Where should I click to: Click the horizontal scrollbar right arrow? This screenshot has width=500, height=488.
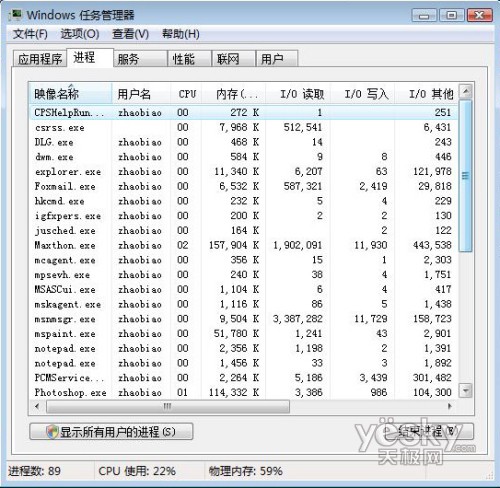click(450, 406)
